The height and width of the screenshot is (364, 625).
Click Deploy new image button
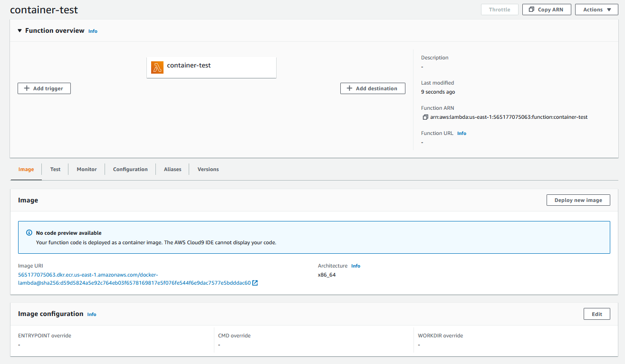pyautogui.click(x=578, y=200)
